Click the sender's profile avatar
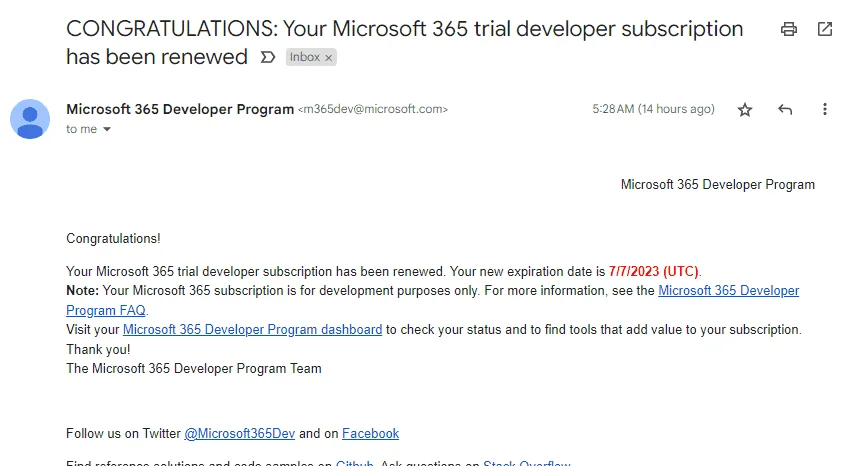850x466 pixels. tap(30, 119)
